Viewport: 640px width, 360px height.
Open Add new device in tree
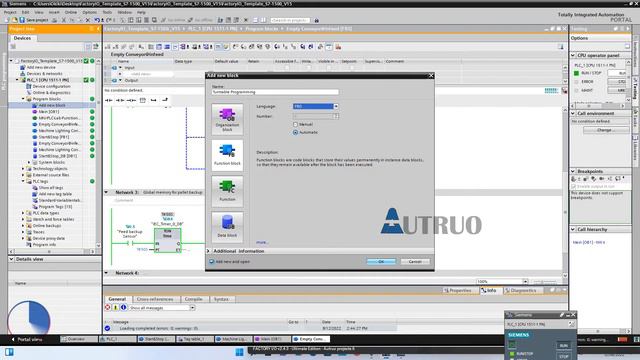point(41,67)
